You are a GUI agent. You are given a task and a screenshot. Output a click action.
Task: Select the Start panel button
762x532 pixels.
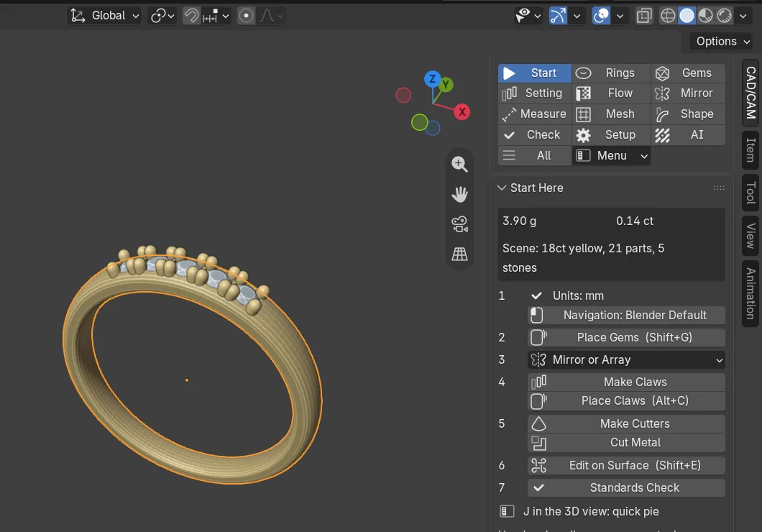[535, 73]
